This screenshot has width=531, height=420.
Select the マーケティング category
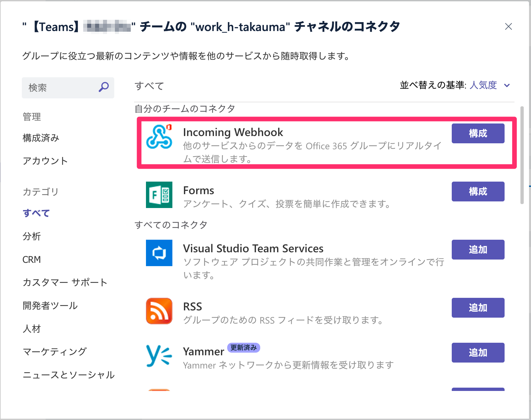[55, 352]
